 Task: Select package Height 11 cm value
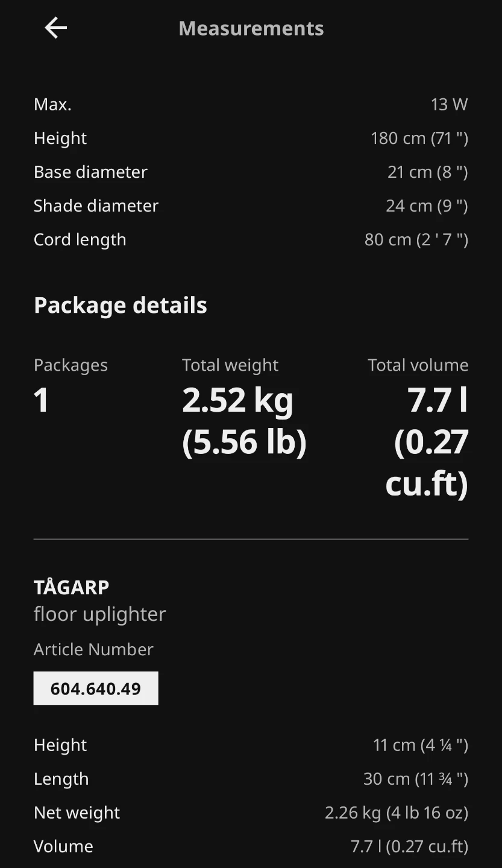click(x=421, y=746)
